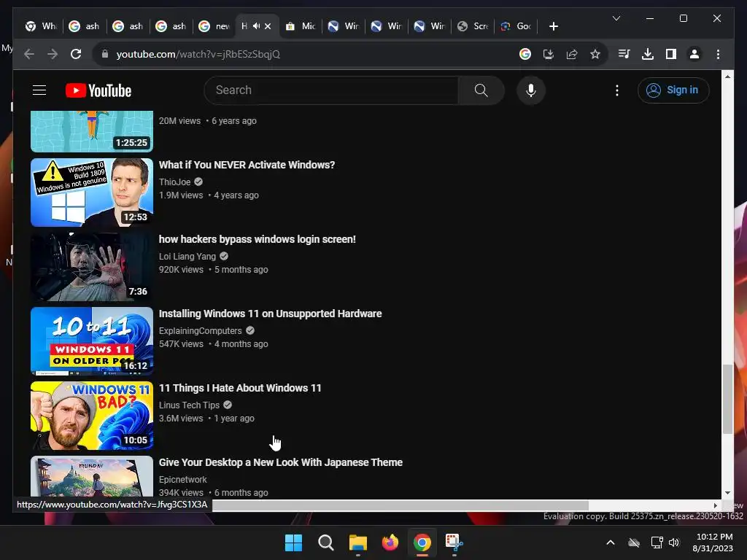Open Snipping Tool from taskbar
The image size is (747, 560).
(454, 542)
